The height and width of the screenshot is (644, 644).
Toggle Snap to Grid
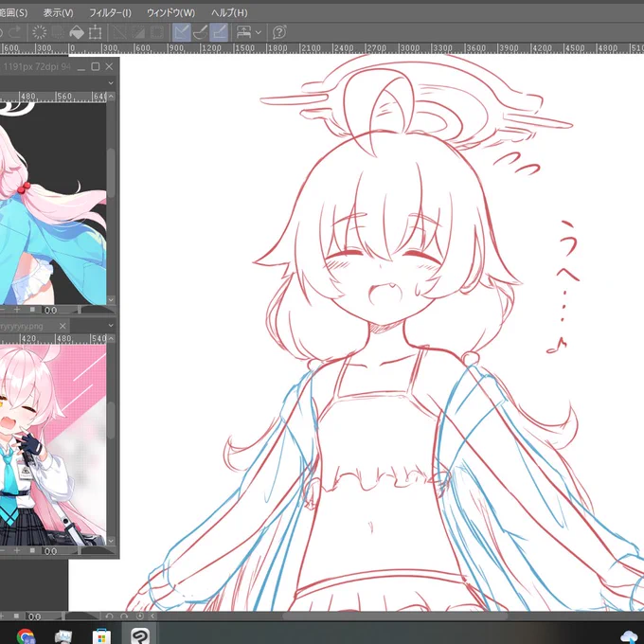(219, 32)
